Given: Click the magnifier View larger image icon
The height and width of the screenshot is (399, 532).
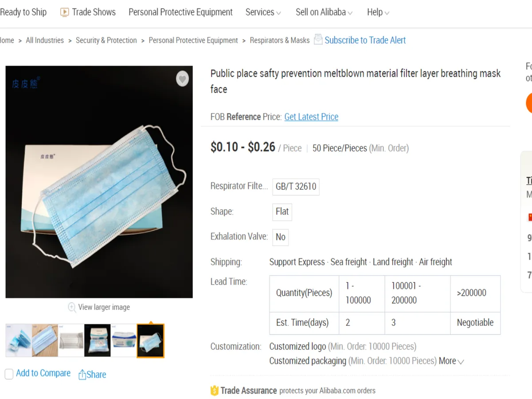Looking at the screenshot, I should tap(72, 307).
